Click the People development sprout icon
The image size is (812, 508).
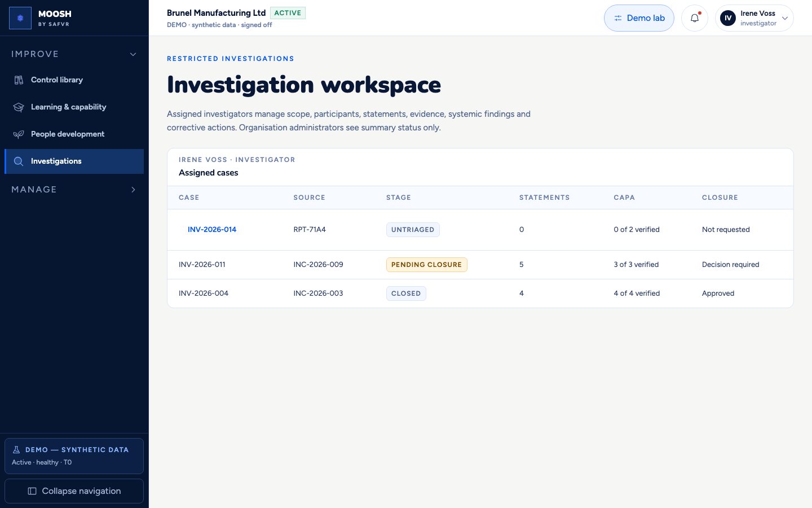click(x=19, y=134)
